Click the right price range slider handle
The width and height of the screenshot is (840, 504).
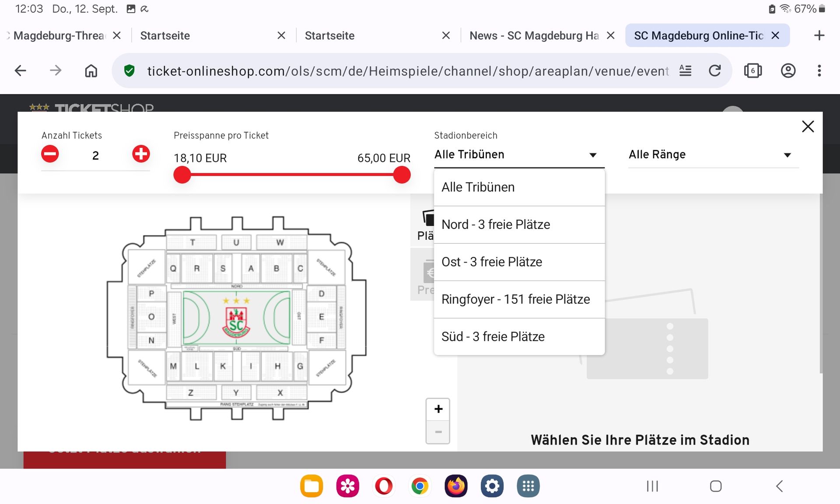(402, 175)
